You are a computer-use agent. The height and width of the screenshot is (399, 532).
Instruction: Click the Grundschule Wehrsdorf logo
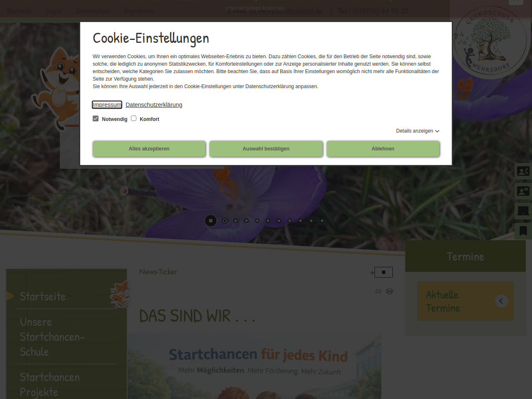pos(490,42)
